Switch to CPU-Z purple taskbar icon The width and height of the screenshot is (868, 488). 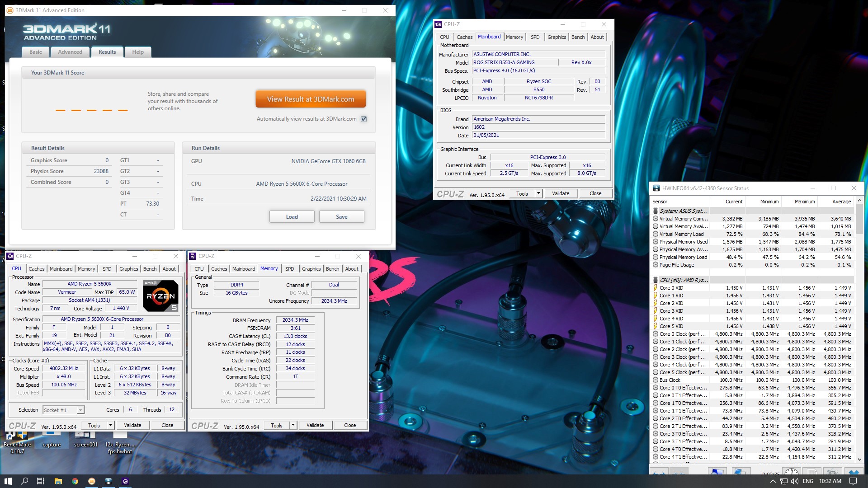[x=125, y=481]
